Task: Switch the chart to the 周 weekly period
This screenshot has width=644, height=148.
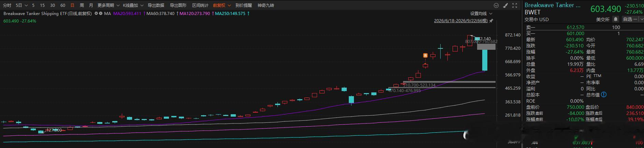Action: (x=82, y=5)
